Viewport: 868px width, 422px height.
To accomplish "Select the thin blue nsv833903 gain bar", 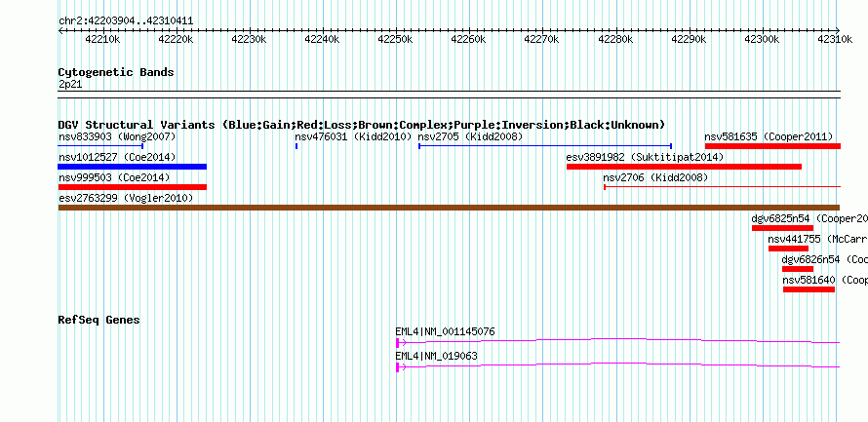I will point(100,146).
